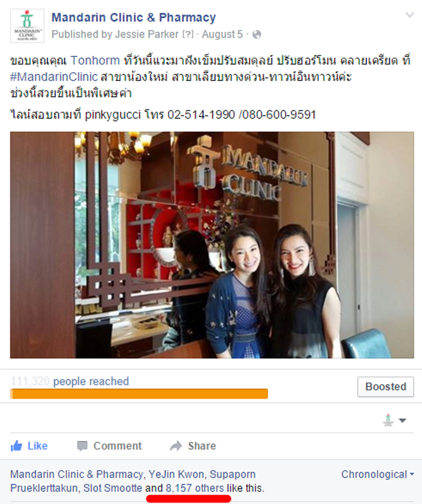Open the Mandarin Clinic & Pharmacy page name
This screenshot has width=422, height=504.
pyautogui.click(x=134, y=18)
